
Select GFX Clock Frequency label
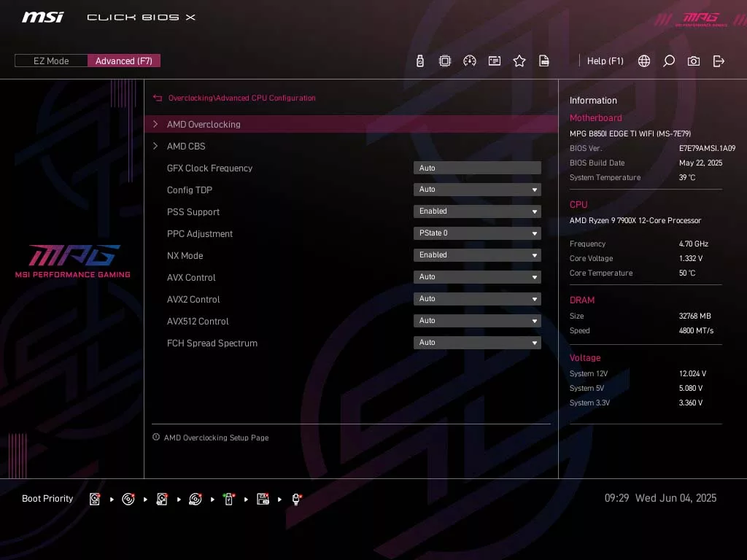point(209,168)
